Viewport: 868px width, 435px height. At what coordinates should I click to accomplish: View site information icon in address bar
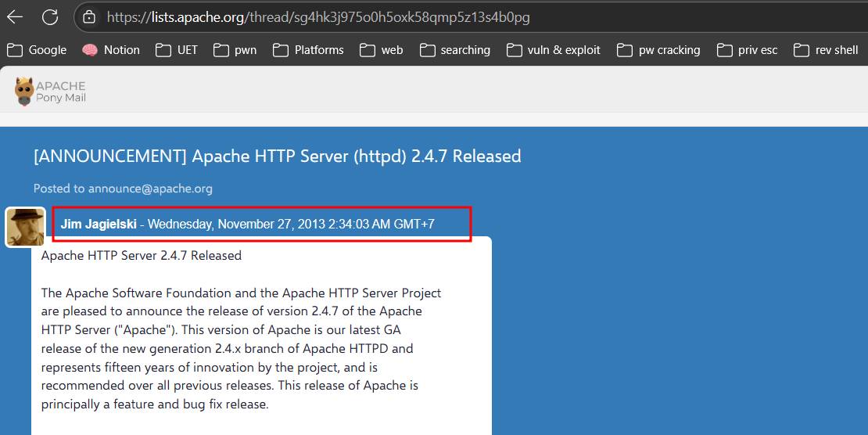(x=89, y=16)
